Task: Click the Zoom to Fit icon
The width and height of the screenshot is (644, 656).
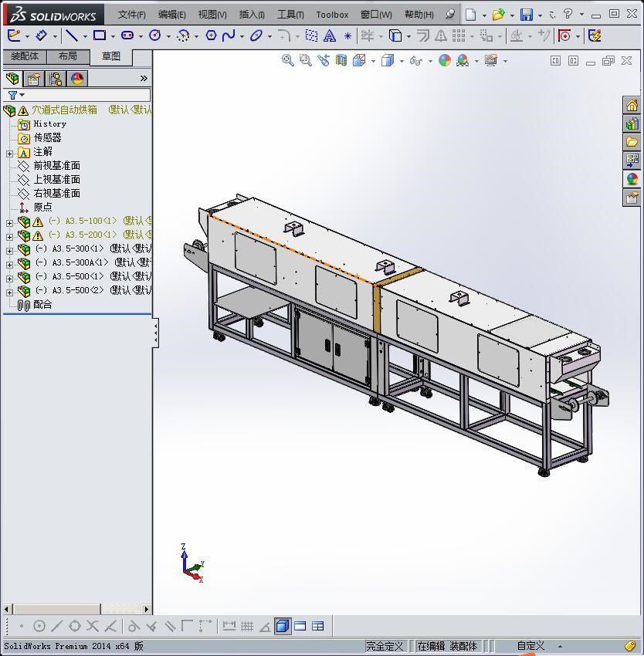Action: coord(288,60)
